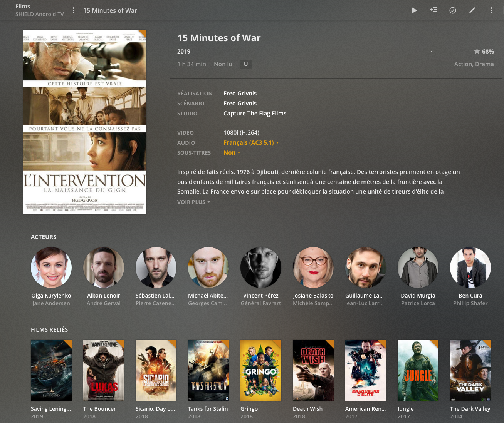Click The Bouncer title text
The image size is (504, 423).
pos(99,409)
